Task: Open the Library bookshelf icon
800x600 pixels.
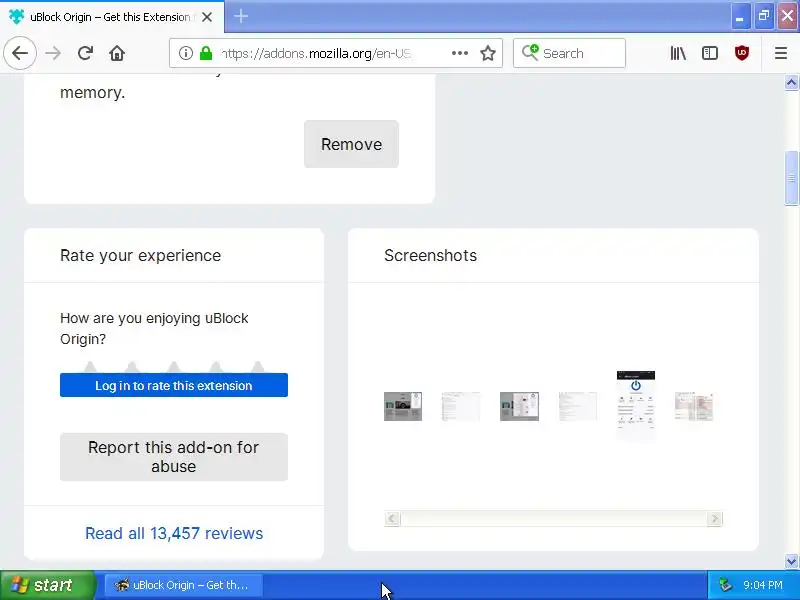Action: [678, 53]
